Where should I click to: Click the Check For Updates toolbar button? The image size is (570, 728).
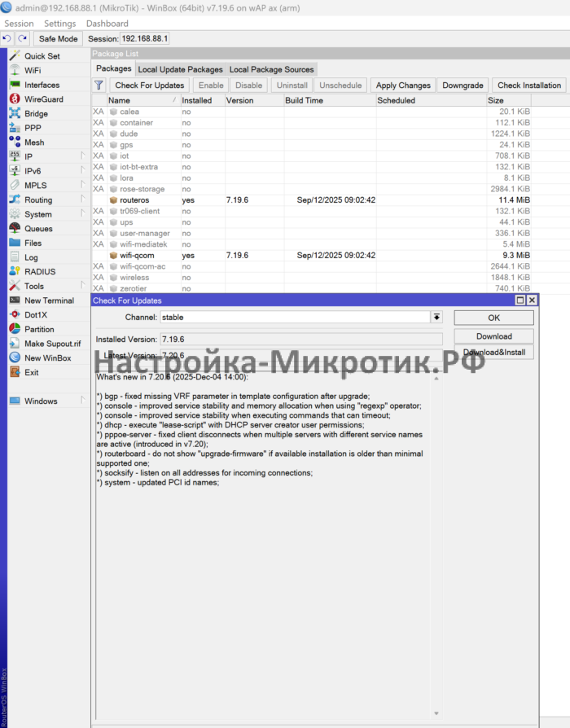[150, 85]
